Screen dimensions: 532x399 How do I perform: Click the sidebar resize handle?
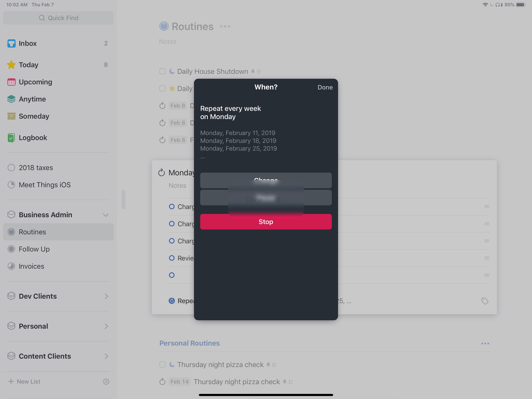tap(123, 199)
